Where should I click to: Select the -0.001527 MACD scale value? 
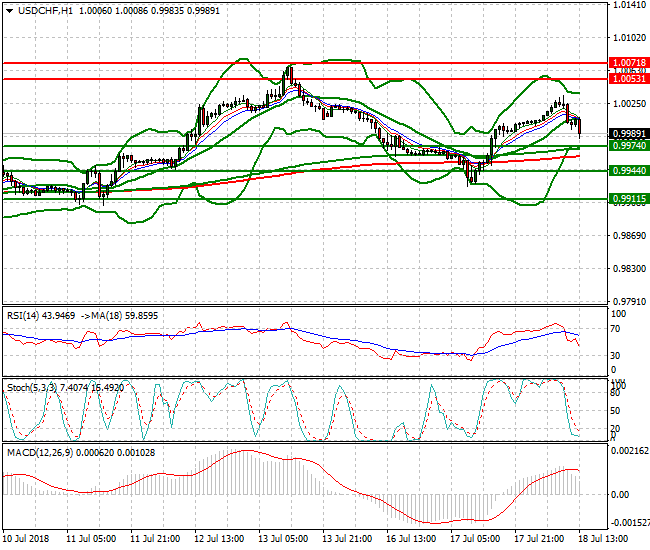630,523
